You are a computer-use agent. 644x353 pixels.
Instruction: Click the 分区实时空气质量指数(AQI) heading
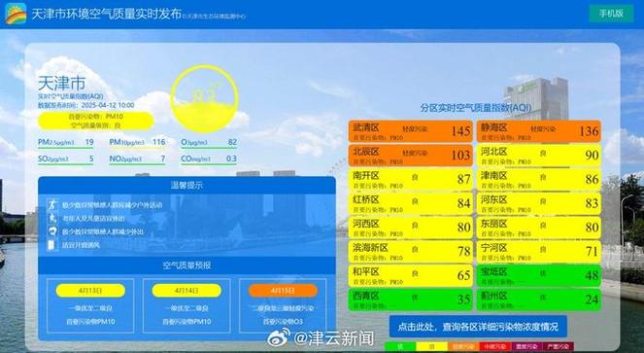coord(476,108)
